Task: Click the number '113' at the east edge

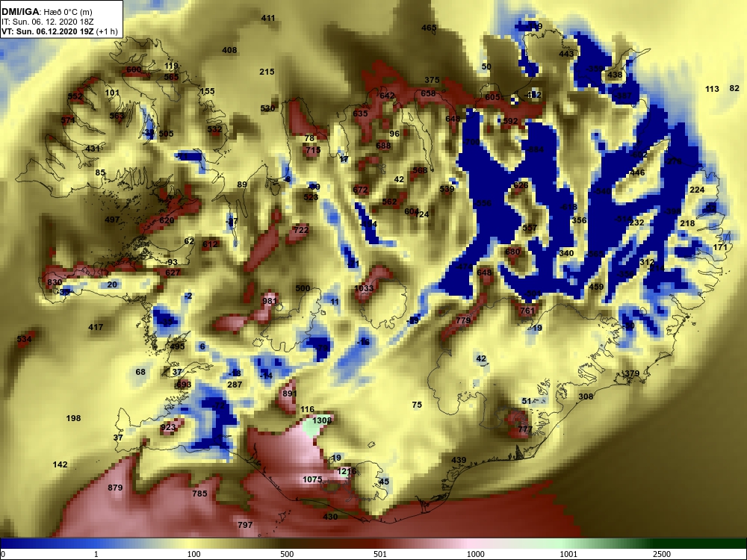Action: coord(712,89)
